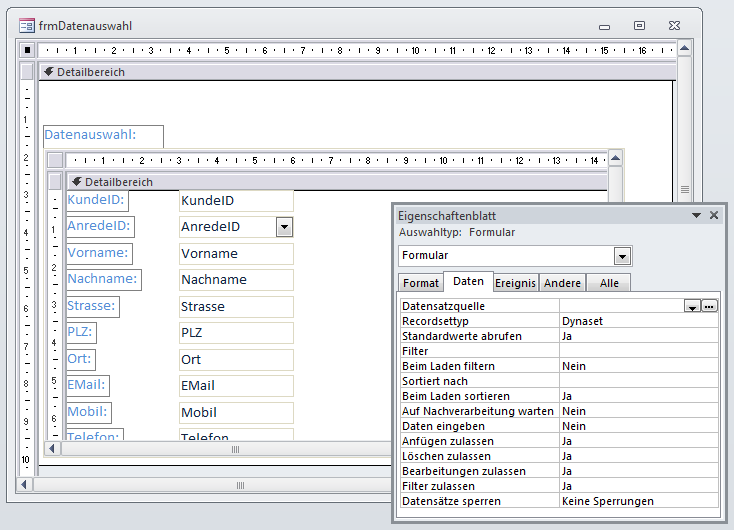Expand the AnredeID combo box arrow

tap(284, 227)
